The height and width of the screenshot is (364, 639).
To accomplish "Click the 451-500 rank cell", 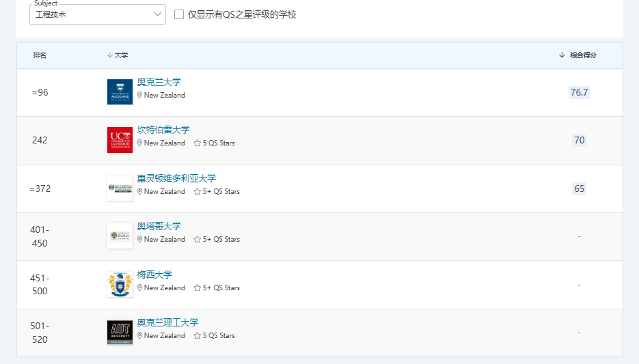I will point(40,285).
